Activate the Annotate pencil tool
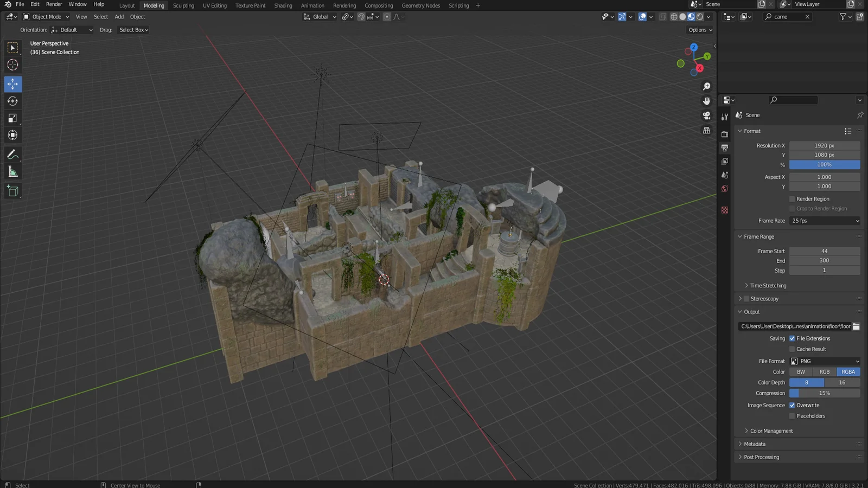 point(12,155)
